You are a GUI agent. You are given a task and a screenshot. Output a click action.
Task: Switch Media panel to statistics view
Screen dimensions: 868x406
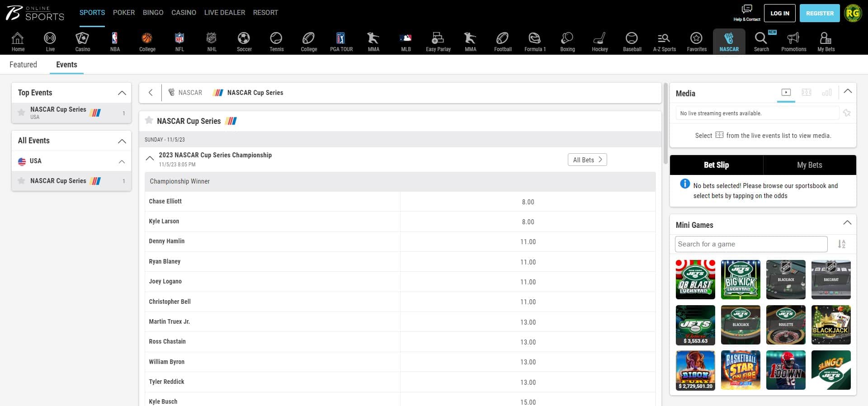pyautogui.click(x=827, y=92)
